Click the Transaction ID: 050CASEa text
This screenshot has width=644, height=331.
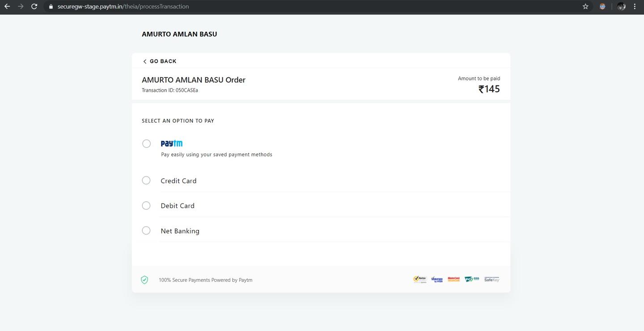(x=170, y=90)
